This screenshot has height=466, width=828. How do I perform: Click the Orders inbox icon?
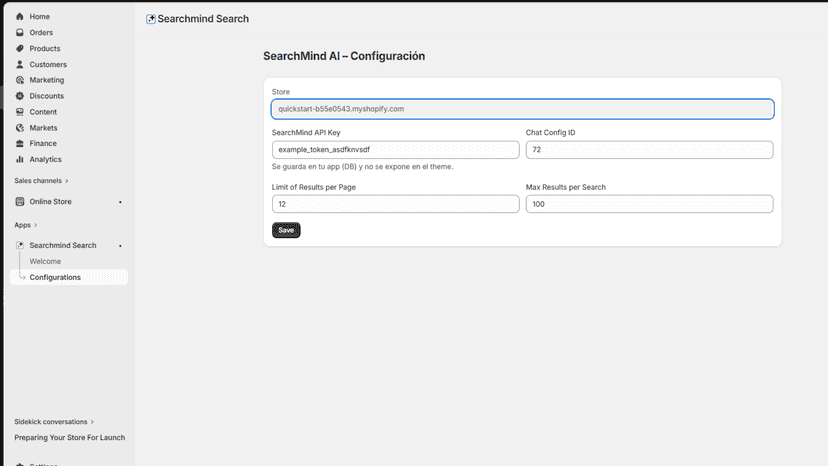click(x=20, y=32)
